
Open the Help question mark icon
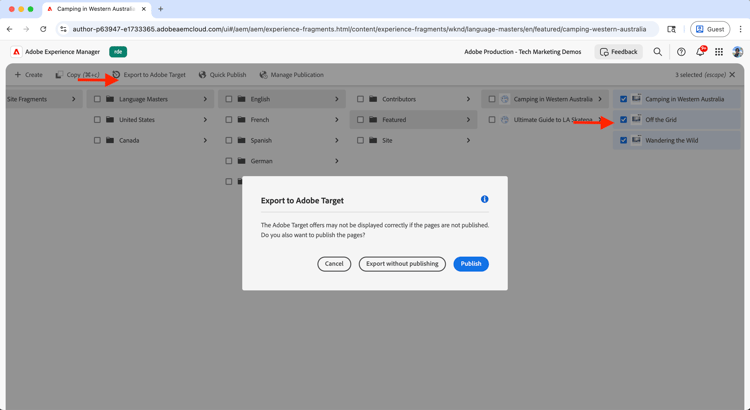pyautogui.click(x=681, y=52)
